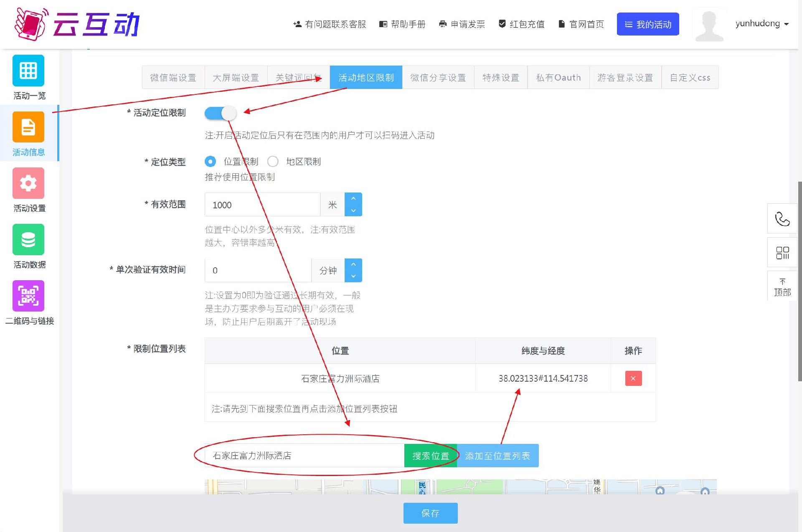Increase 有效范围 with the up stepper arrow
Viewport: 802px width, 532px height.
click(353, 199)
